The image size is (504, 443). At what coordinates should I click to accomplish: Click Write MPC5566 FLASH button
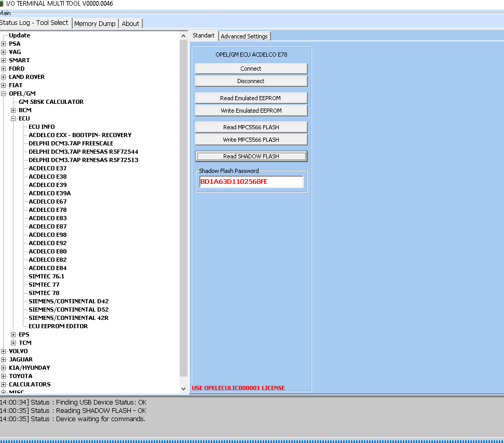click(251, 140)
